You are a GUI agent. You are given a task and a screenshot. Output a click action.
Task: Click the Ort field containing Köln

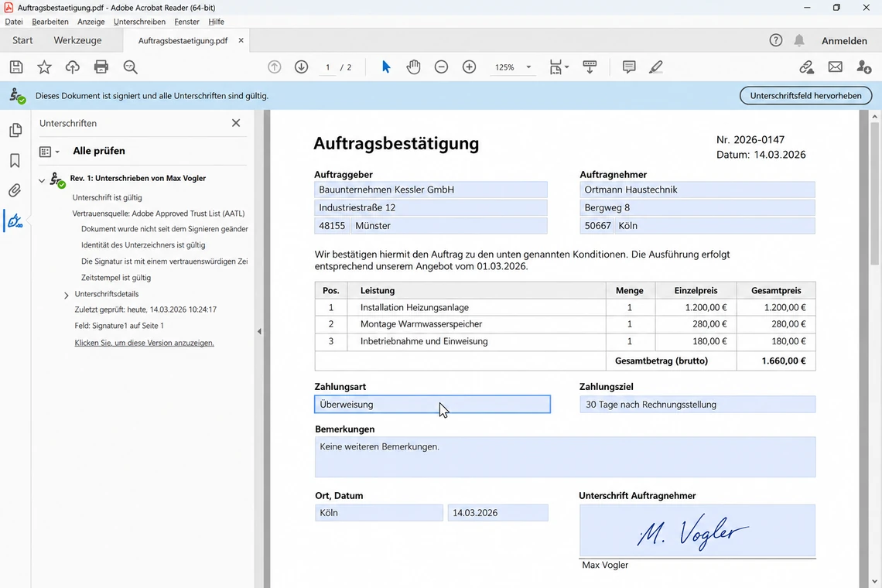tap(379, 513)
